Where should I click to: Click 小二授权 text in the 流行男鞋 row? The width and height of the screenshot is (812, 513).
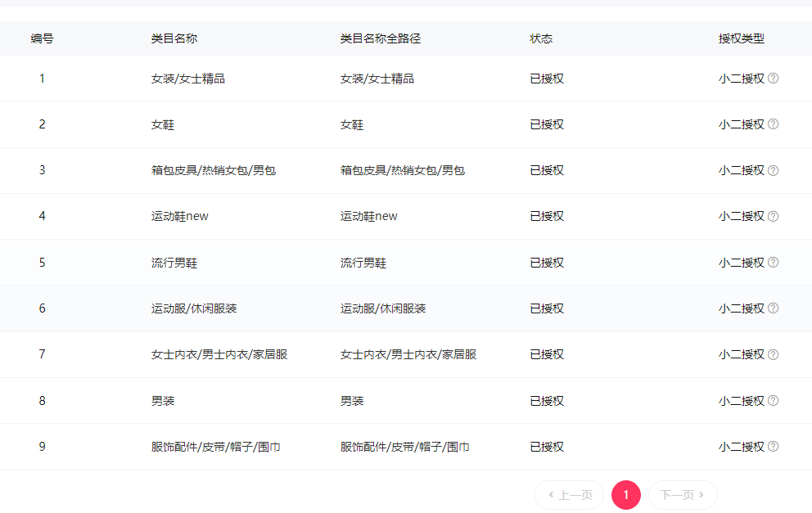tap(741, 263)
